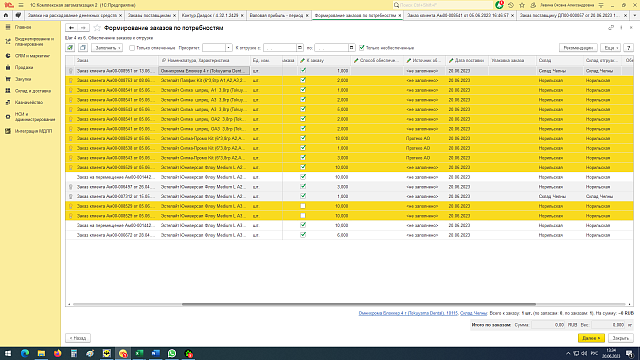Open the Омнихрома Блокер product link at the bottom
The height and width of the screenshot is (360, 640).
(x=408, y=313)
